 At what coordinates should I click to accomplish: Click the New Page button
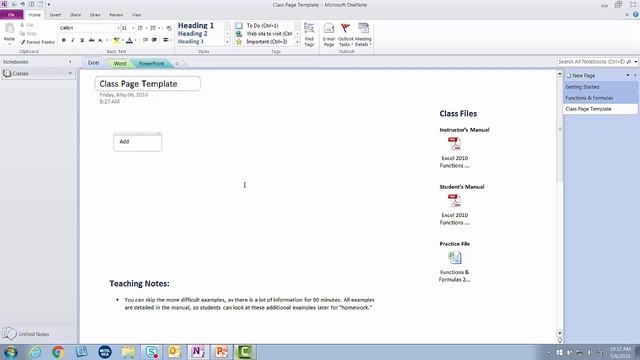pyautogui.click(x=581, y=76)
